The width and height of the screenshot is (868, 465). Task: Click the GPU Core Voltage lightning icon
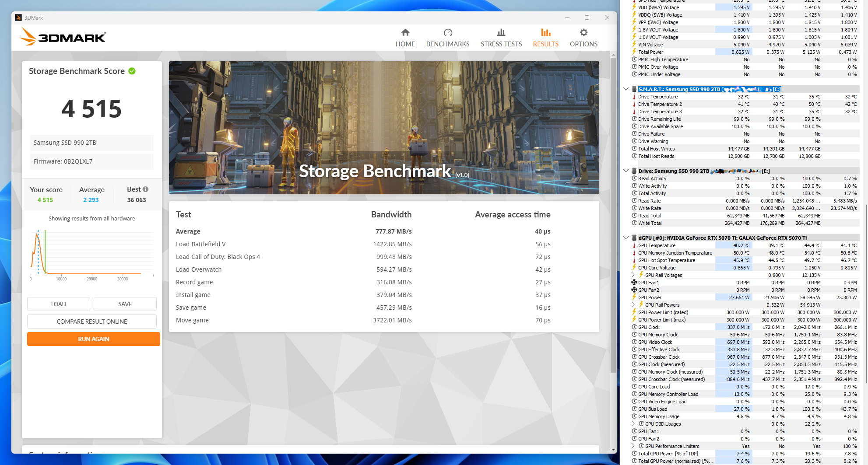634,268
